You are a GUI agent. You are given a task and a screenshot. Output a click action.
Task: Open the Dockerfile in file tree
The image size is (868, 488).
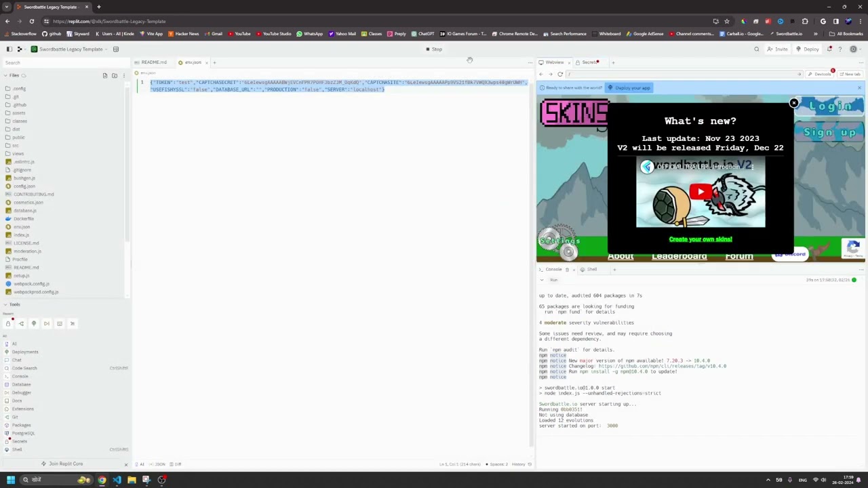[x=20, y=219]
